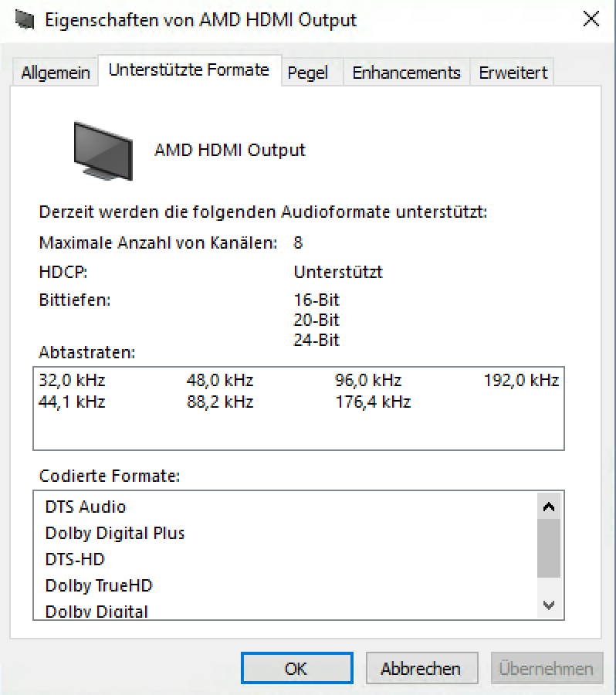Select the partially visible Dolby Digital entry
The height and width of the screenshot is (695, 616).
coord(96,612)
